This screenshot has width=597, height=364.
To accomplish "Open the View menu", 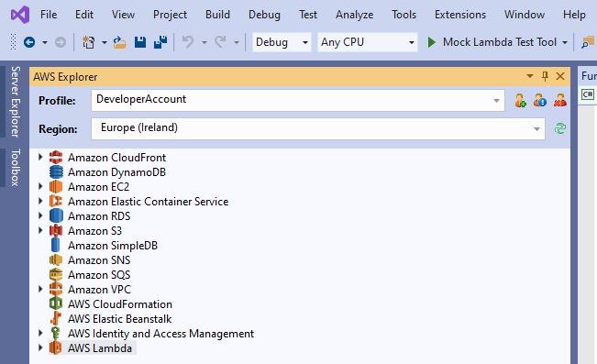I will pos(123,15).
